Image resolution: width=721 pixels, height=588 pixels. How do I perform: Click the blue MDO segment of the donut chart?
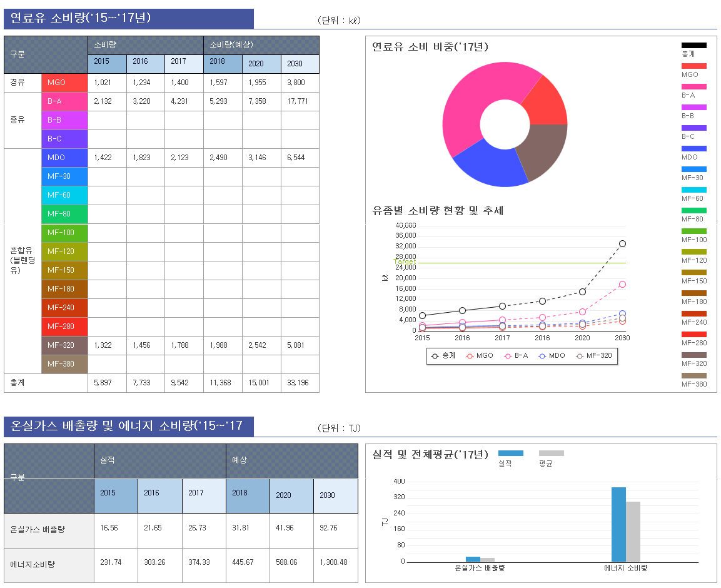pyautogui.click(x=494, y=166)
